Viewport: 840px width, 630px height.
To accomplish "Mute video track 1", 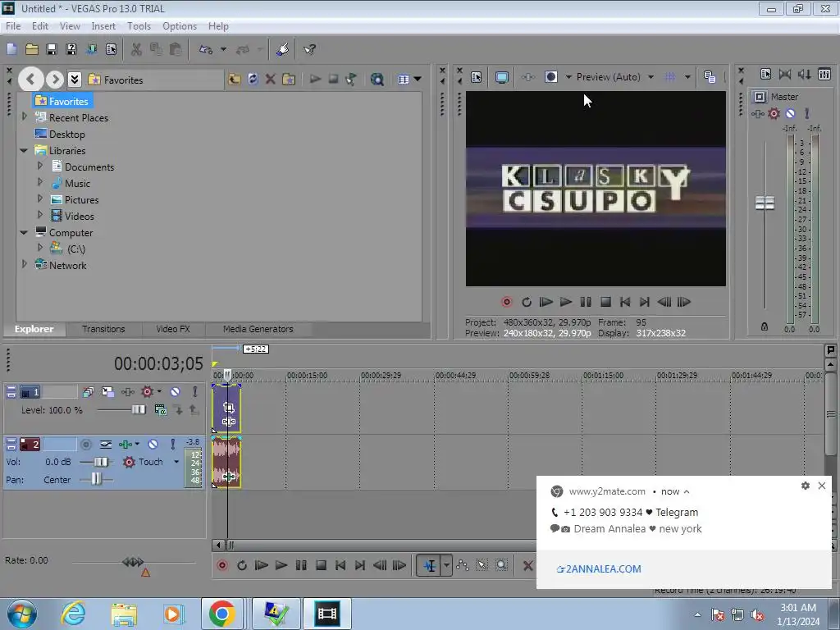I will [176, 392].
